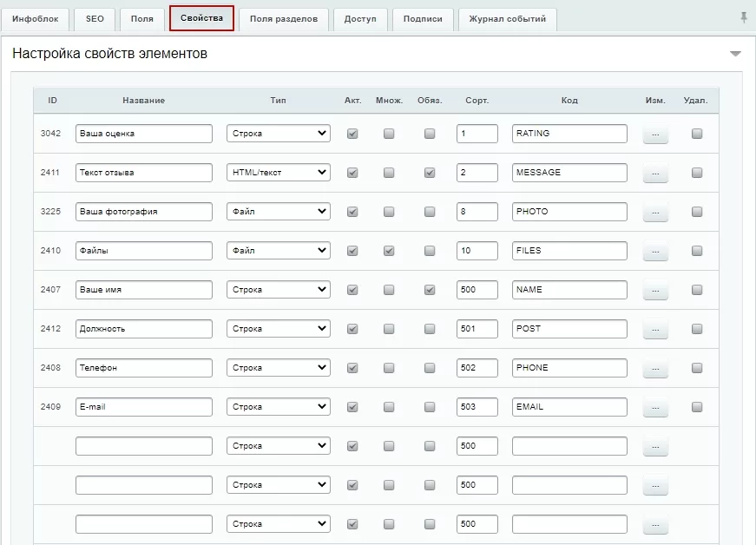The width and height of the screenshot is (756, 545).
Task: Click the ID value 2409
Action: 50,407
